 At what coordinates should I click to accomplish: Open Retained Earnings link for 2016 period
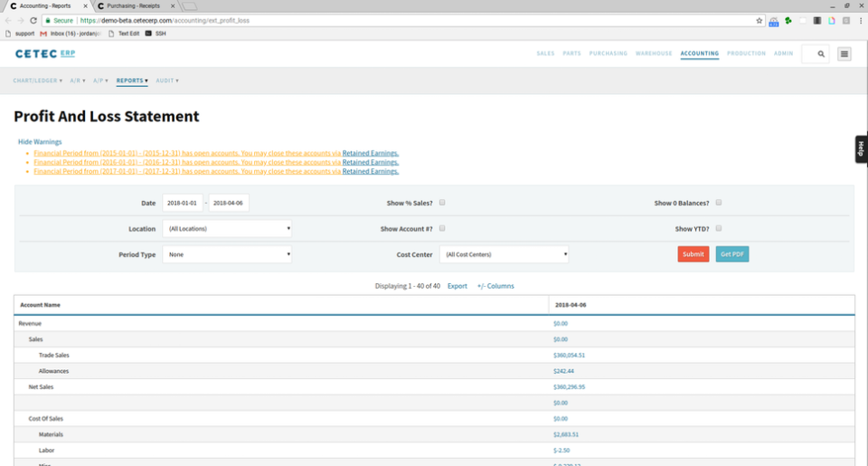pyautogui.click(x=371, y=162)
